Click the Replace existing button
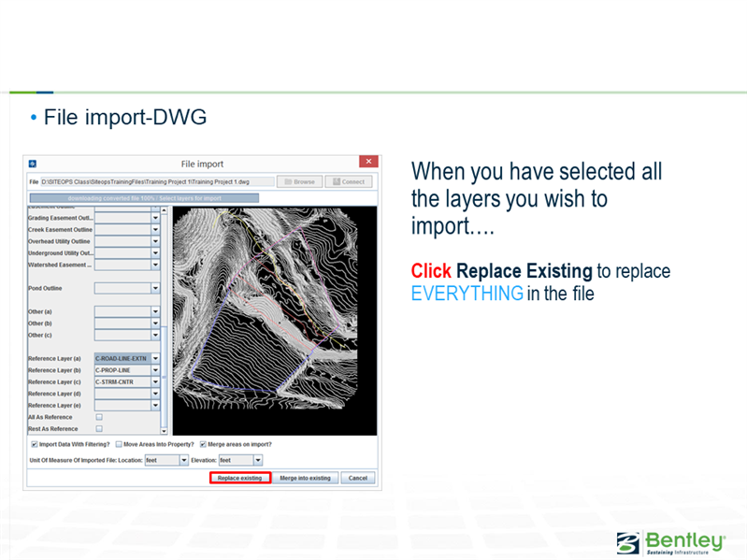Image resolution: width=747 pixels, height=560 pixels. point(240,478)
